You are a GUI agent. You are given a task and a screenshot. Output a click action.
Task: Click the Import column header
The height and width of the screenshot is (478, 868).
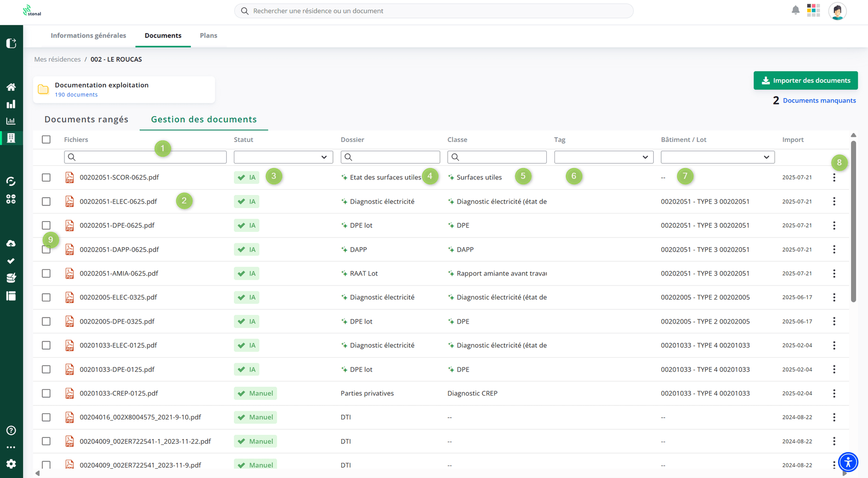pos(793,139)
